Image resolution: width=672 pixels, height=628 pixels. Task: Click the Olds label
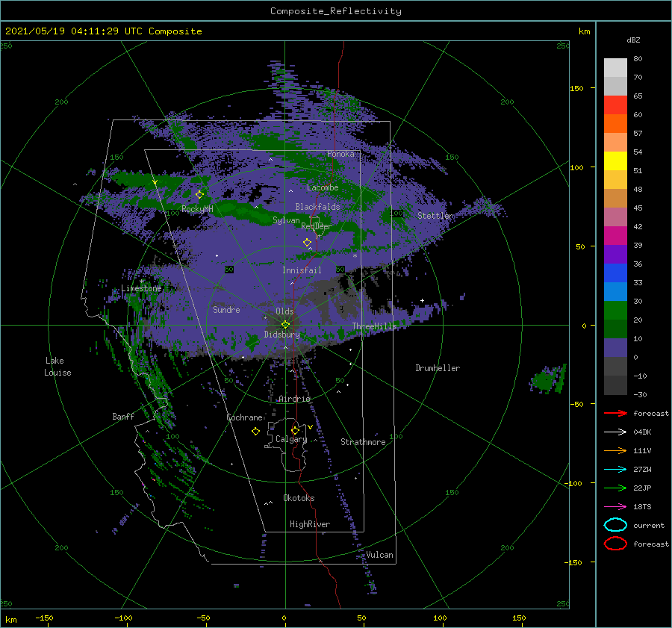tap(284, 311)
